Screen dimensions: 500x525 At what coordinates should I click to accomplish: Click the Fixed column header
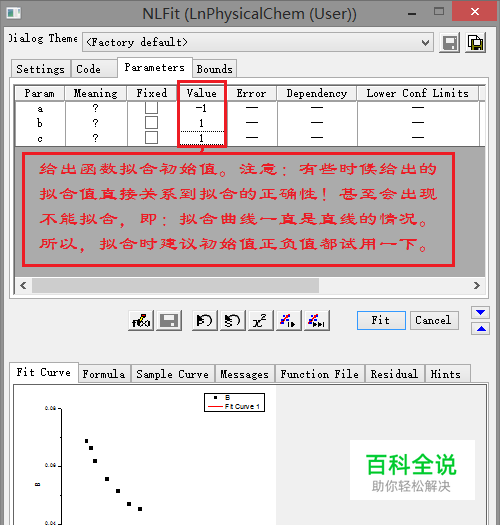[152, 93]
